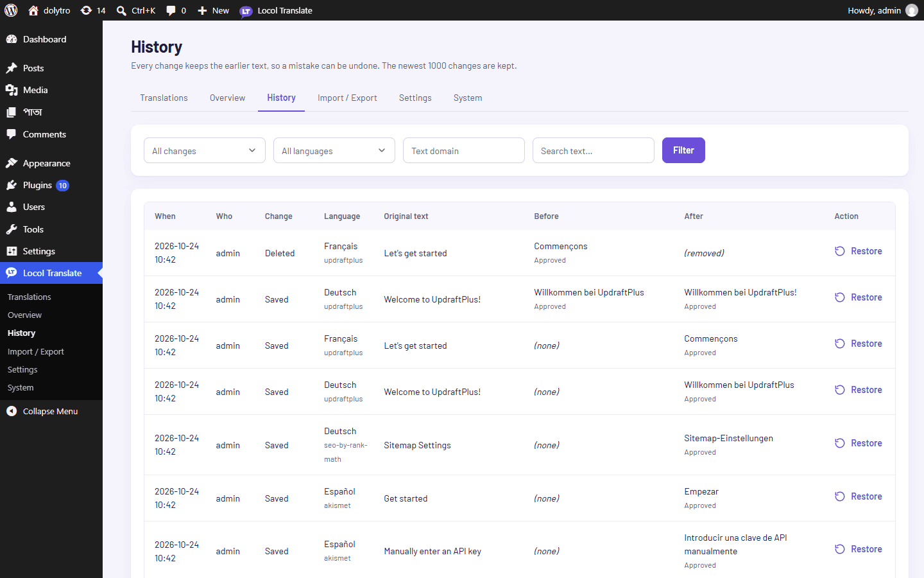Restore the Sitemap Settings change

point(859,443)
